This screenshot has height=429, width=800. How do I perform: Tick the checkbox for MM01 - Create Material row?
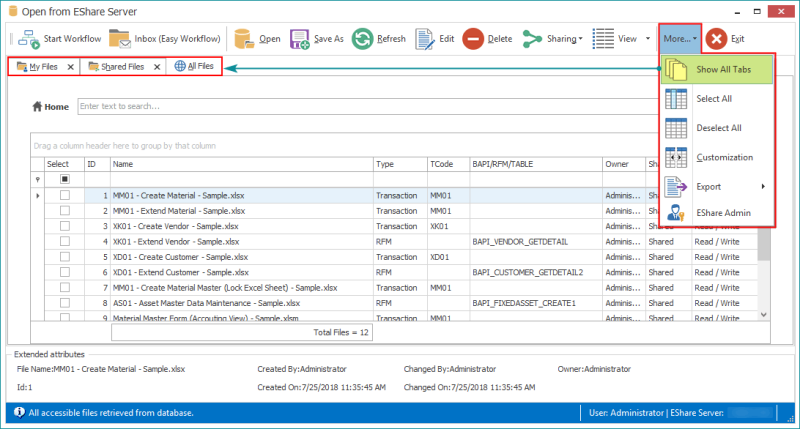[x=65, y=196]
